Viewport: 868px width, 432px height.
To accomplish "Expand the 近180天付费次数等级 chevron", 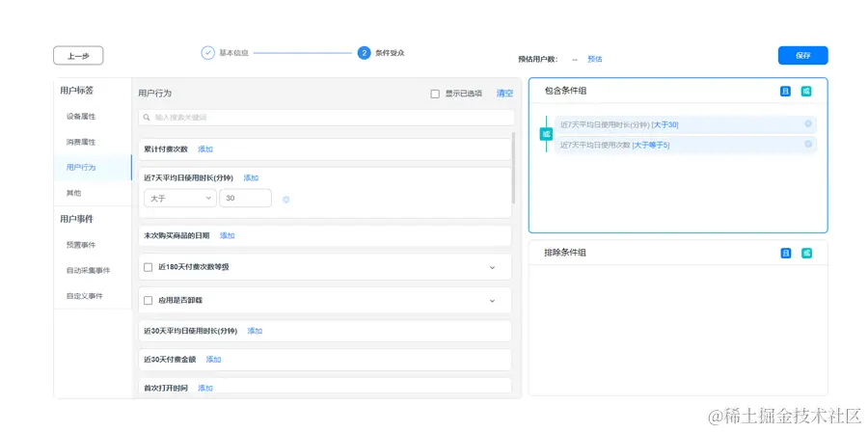I will pyautogui.click(x=492, y=267).
